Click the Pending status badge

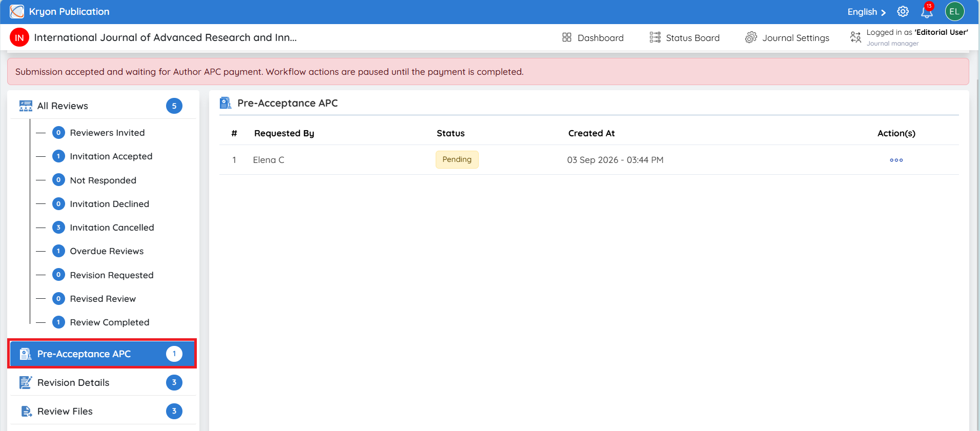[457, 159]
